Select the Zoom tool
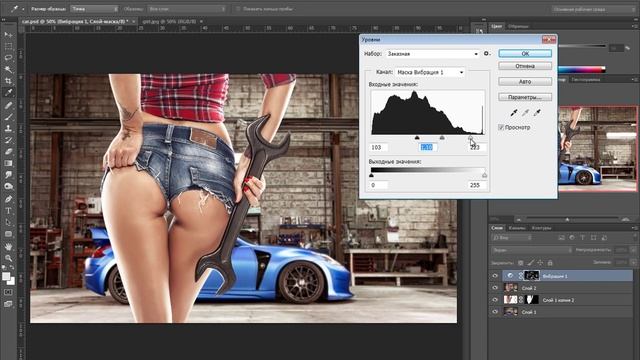 point(8,258)
